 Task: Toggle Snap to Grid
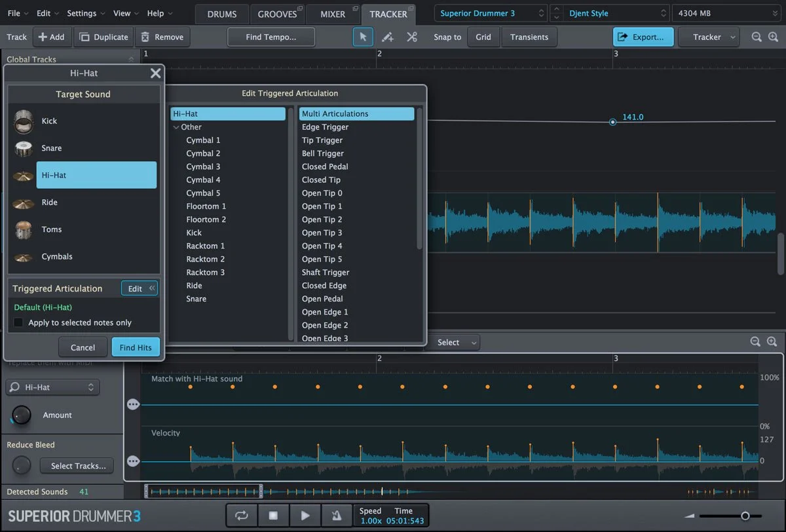point(483,37)
